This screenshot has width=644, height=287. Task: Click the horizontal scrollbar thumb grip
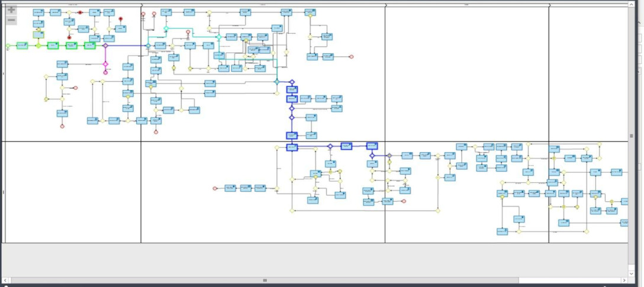(265, 280)
